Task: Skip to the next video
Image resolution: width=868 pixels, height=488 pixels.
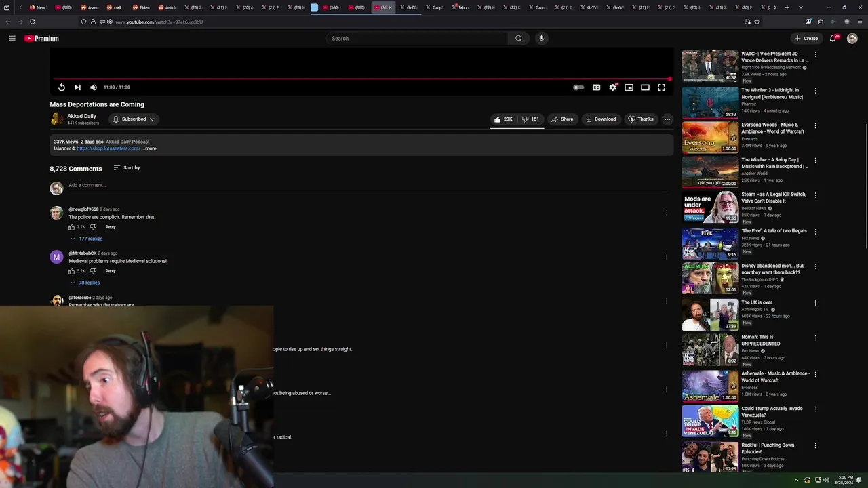Action: [77, 87]
